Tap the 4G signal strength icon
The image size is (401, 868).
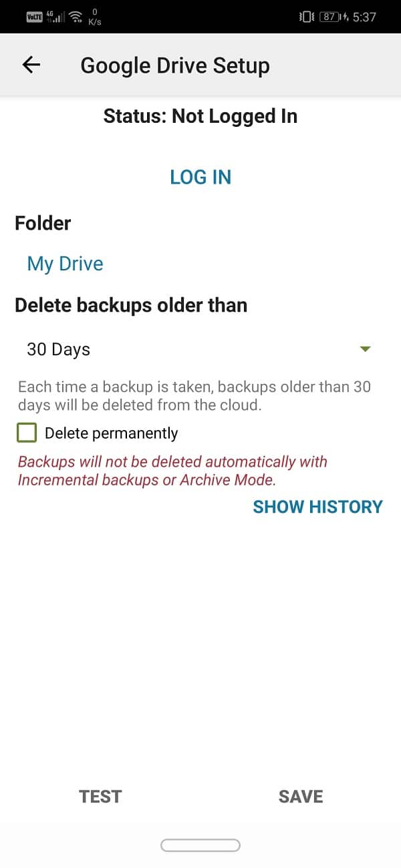pos(52,17)
